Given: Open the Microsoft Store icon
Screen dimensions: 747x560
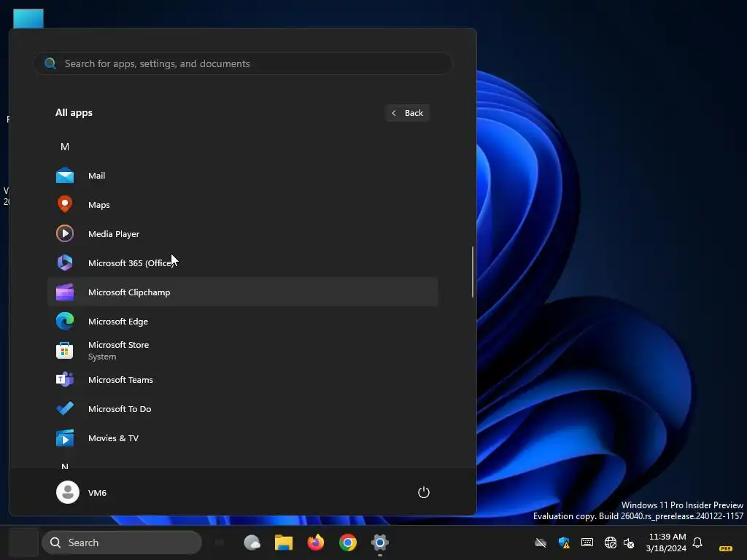Looking at the screenshot, I should (65, 351).
